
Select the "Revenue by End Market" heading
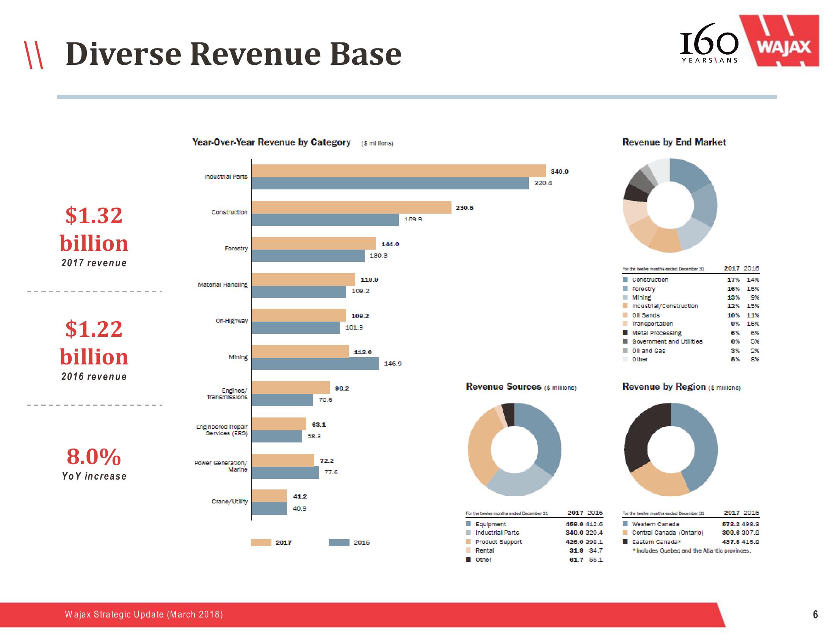[x=674, y=142]
